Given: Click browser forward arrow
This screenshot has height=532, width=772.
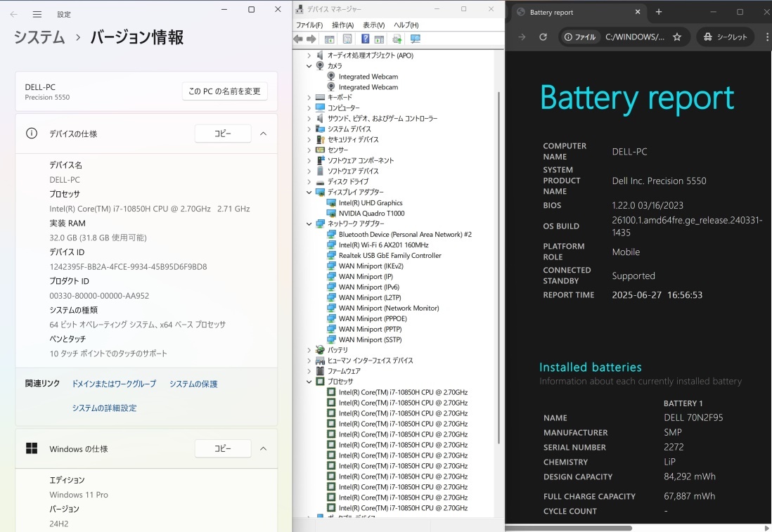Looking at the screenshot, I should click(522, 37).
